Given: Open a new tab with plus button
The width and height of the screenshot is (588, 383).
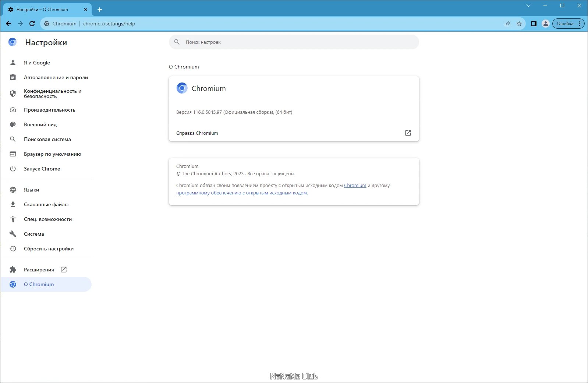Looking at the screenshot, I should 100,10.
